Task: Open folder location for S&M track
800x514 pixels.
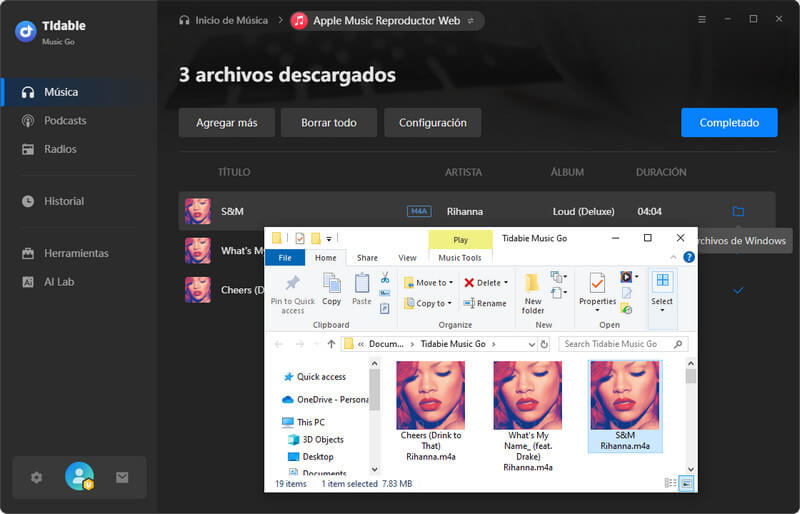Action: [x=738, y=211]
